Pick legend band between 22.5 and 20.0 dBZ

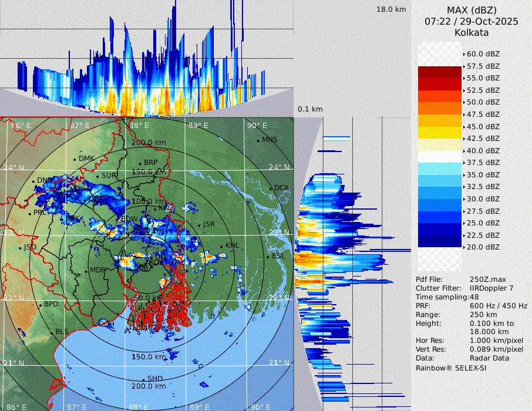(x=439, y=241)
